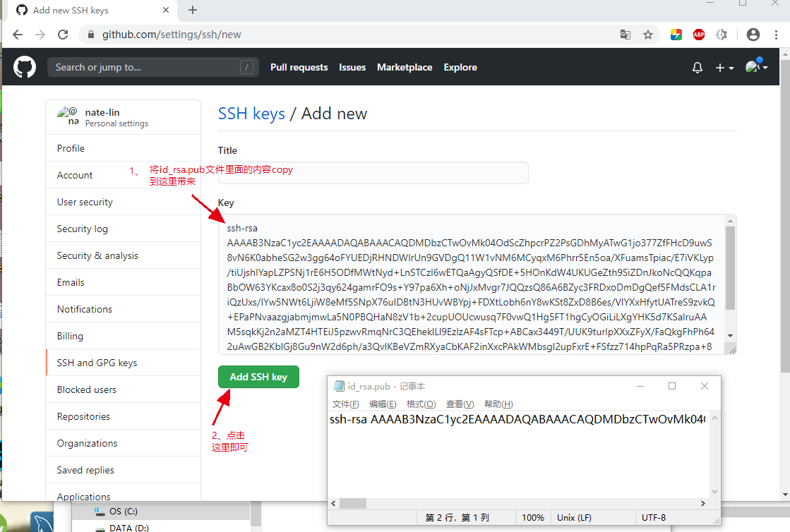Viewport: 790px width, 532px height.
Task: Open Repositories settings
Action: 123,416
